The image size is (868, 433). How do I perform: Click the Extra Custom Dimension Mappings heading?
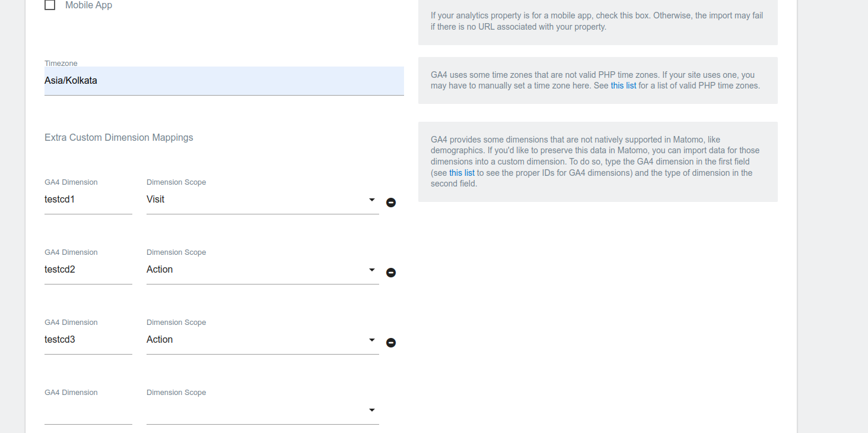(x=119, y=137)
